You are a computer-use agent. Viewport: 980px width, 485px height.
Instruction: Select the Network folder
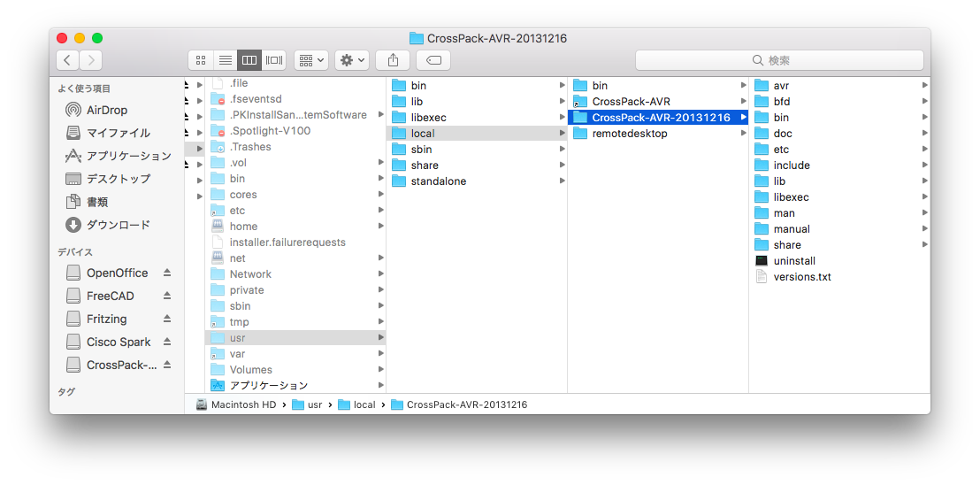[295, 273]
